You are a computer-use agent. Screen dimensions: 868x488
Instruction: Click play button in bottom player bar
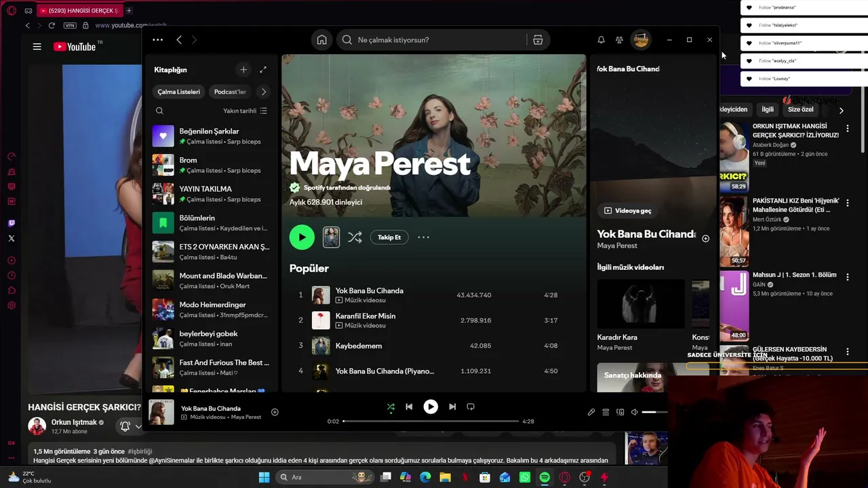431,407
